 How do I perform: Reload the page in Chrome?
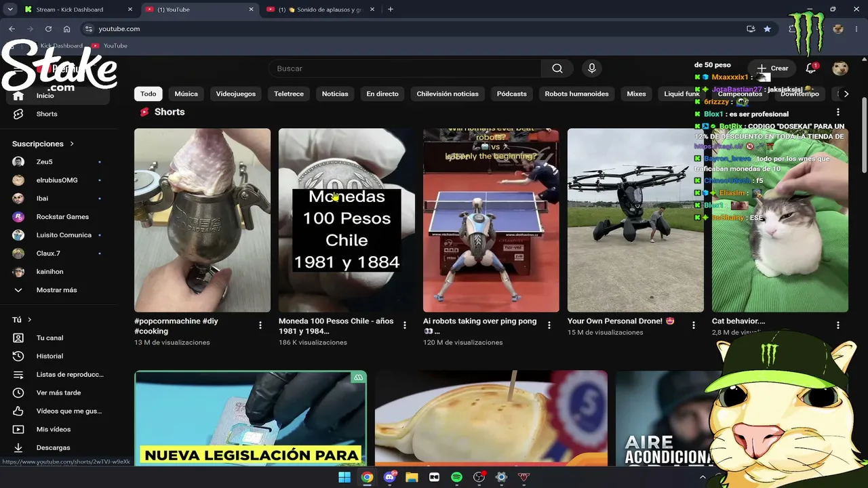(x=48, y=29)
